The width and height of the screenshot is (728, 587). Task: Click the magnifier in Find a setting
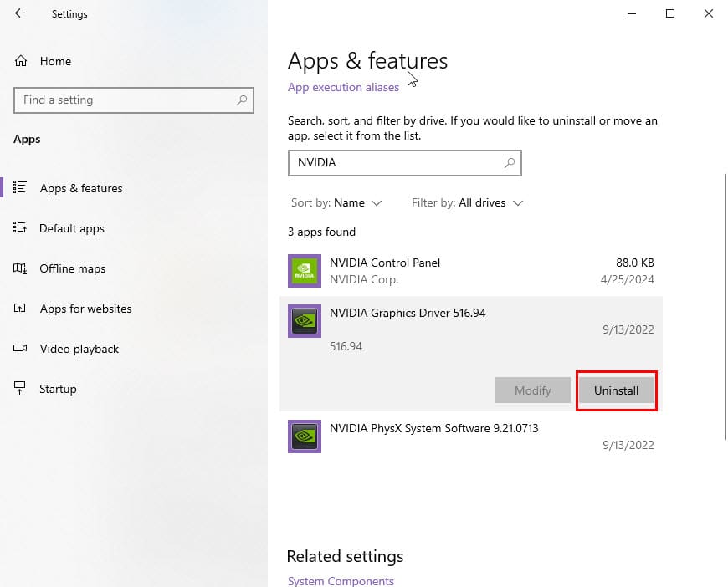pyautogui.click(x=242, y=100)
